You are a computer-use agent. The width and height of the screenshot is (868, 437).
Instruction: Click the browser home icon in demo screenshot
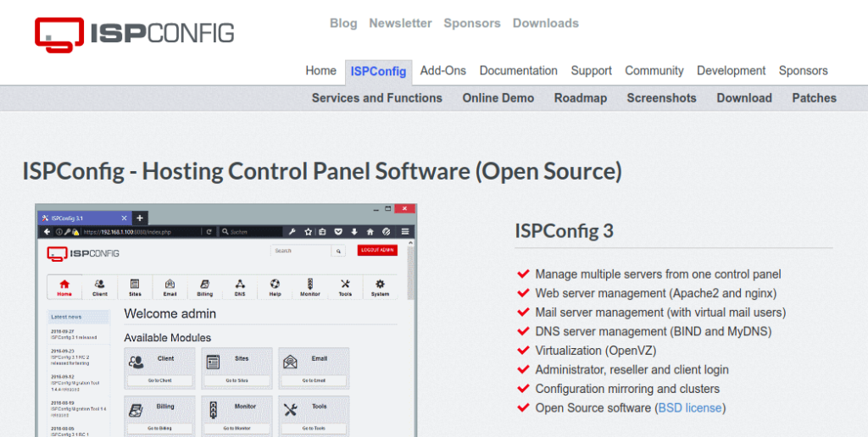[x=370, y=232]
